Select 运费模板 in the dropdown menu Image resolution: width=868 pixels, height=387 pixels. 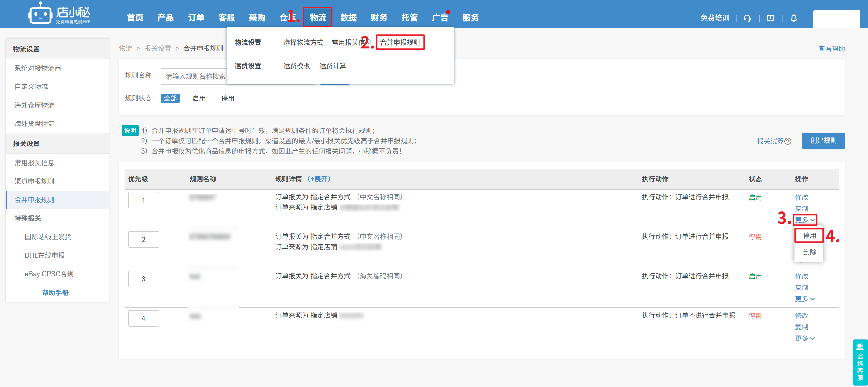297,66
